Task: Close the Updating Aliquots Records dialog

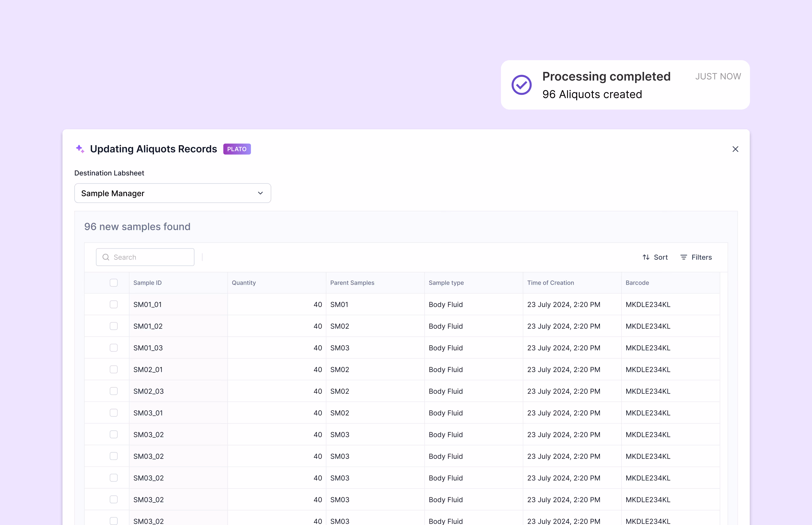Action: [x=735, y=149]
